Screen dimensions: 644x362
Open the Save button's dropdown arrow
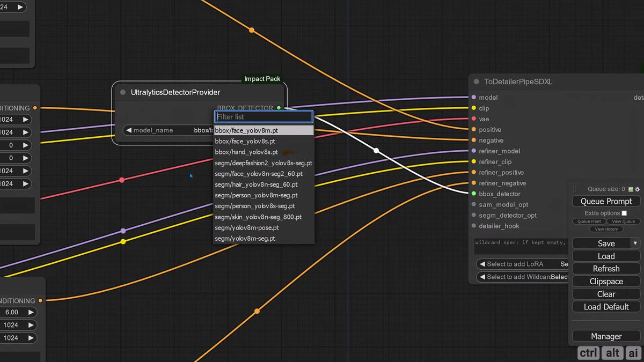(x=635, y=243)
